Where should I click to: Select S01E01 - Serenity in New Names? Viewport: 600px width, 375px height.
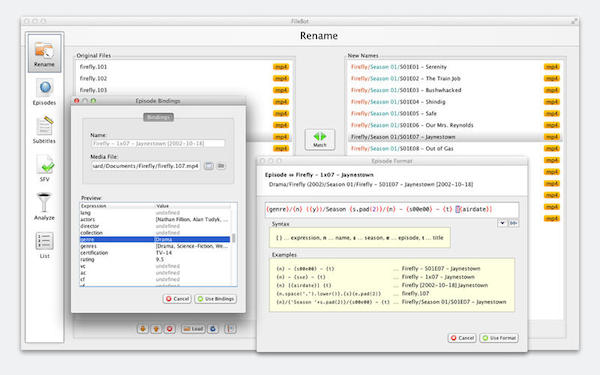click(455, 67)
